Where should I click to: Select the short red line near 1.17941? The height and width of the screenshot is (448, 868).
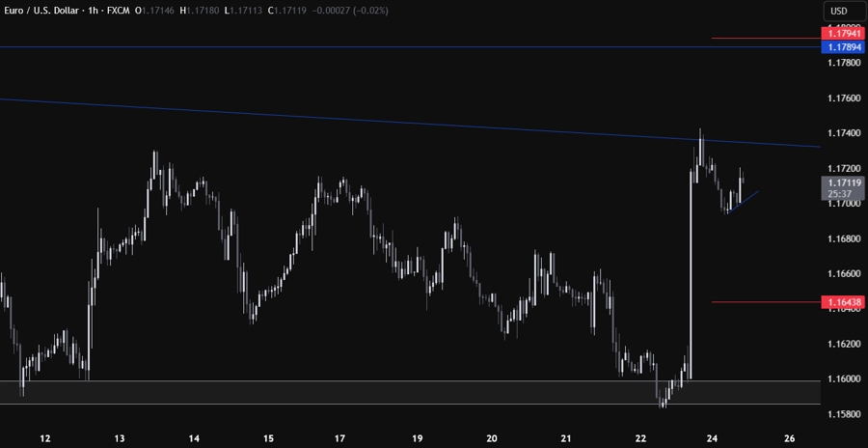click(762, 38)
